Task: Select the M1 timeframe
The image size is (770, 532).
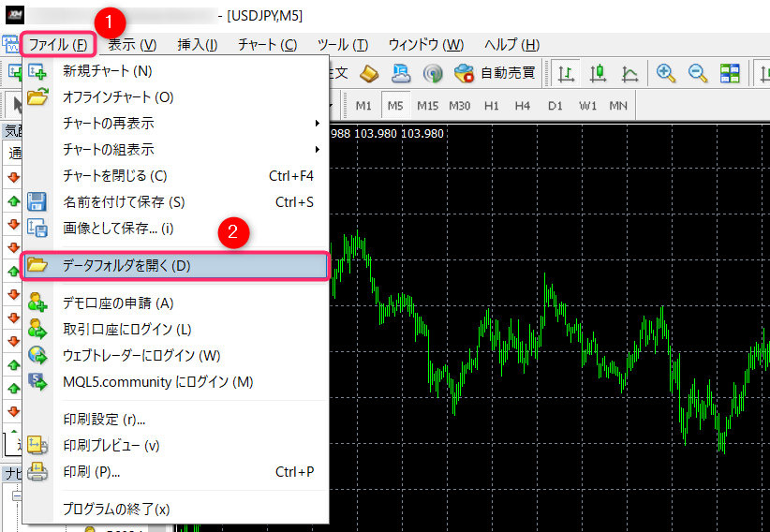Action: [x=363, y=106]
